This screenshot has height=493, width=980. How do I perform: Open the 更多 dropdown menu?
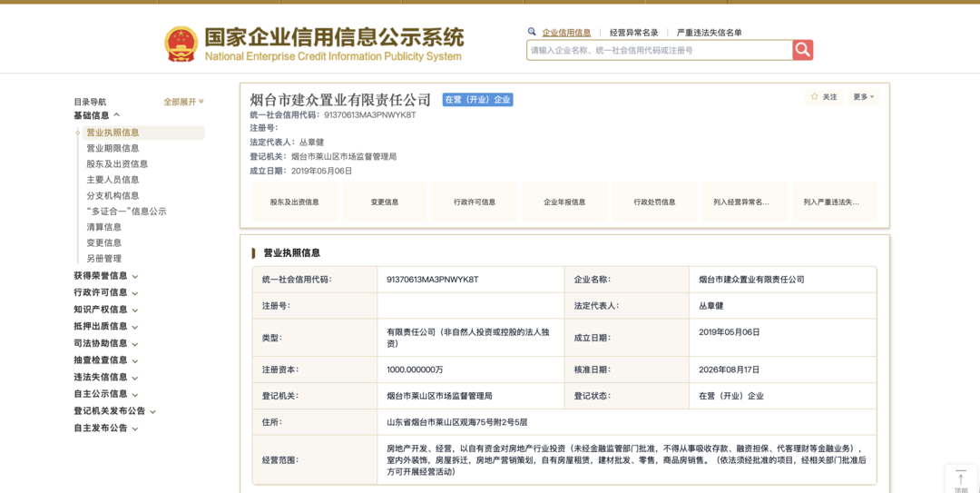[864, 97]
